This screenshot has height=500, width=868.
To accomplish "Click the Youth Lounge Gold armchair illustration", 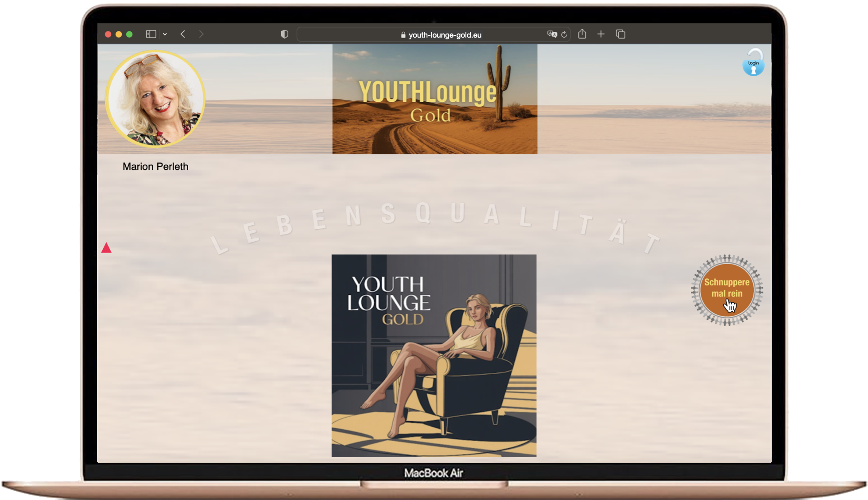I will coord(434,355).
